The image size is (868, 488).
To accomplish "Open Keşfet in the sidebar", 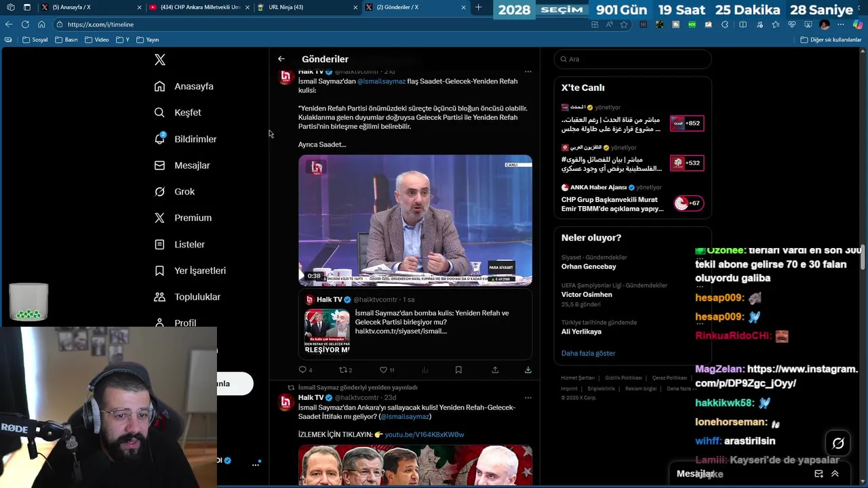I will point(178,113).
